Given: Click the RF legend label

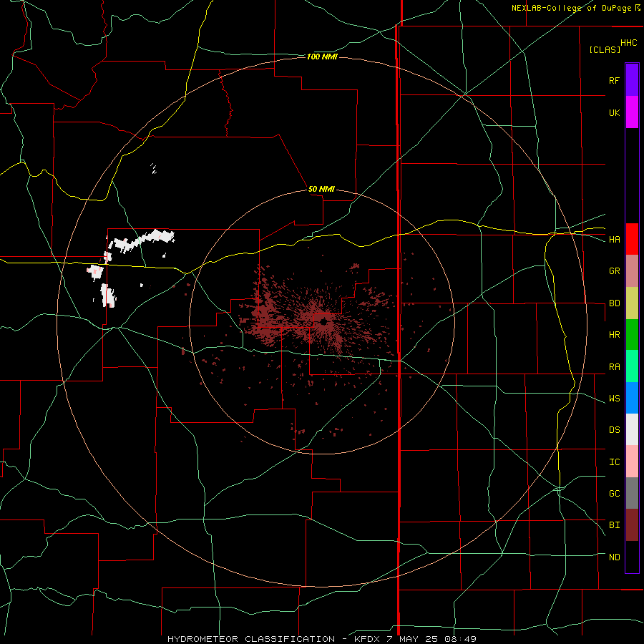Looking at the screenshot, I should pos(614,80).
